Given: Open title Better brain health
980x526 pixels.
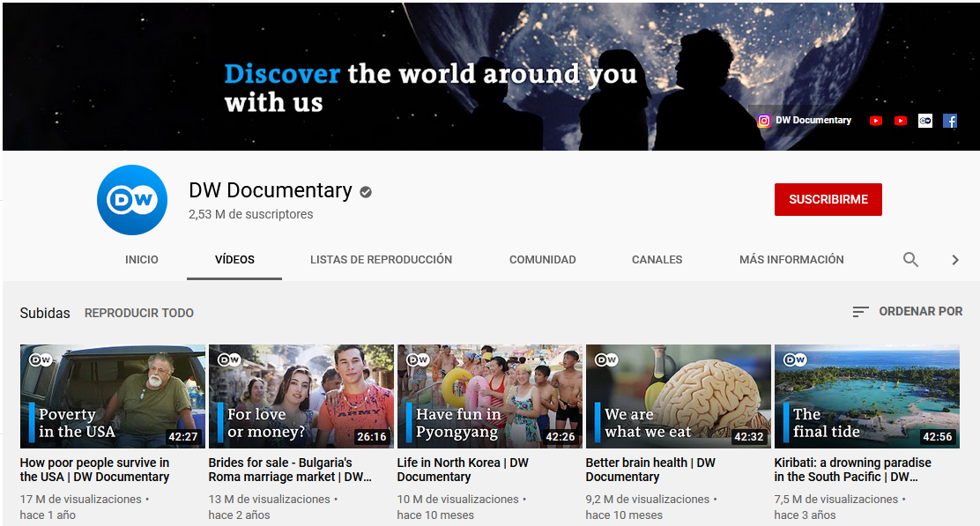Looking at the screenshot, I should (x=650, y=470).
